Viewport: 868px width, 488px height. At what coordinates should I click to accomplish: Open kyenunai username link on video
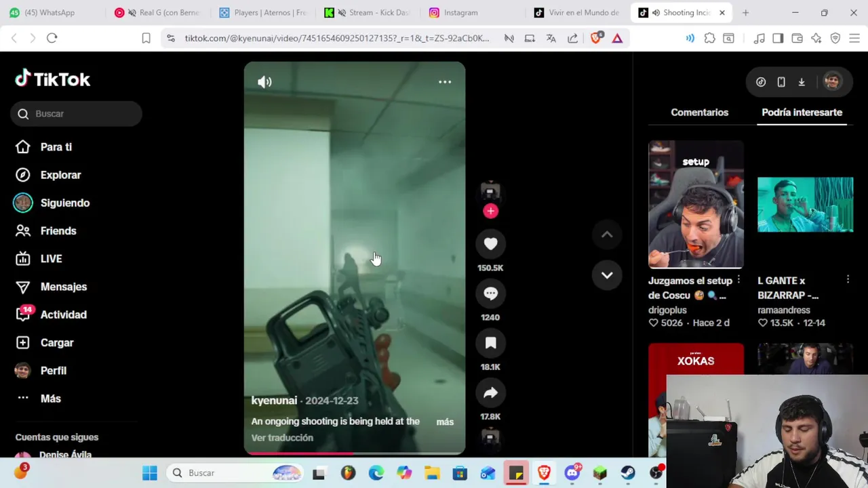coord(274,401)
